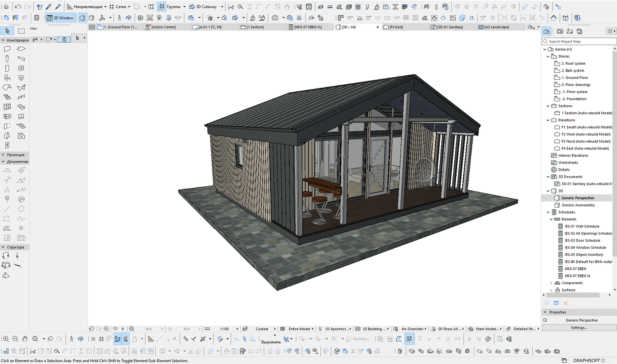The height and width of the screenshot is (364, 617).
Task: Click the Trim scissors icon
Action: [231, 7]
